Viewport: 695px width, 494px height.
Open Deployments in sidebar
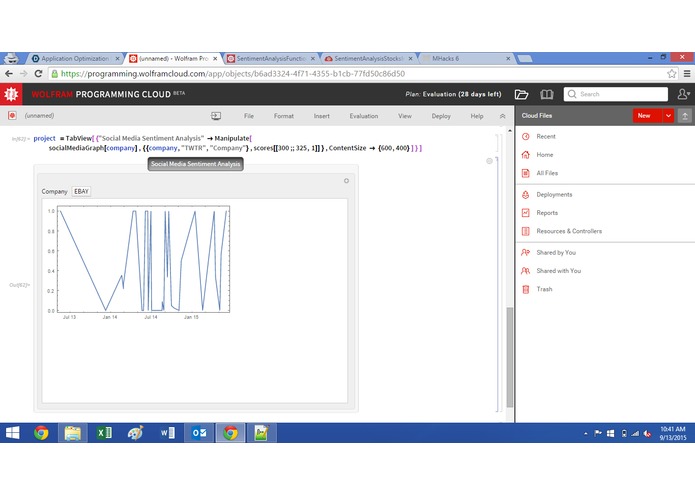pos(554,194)
